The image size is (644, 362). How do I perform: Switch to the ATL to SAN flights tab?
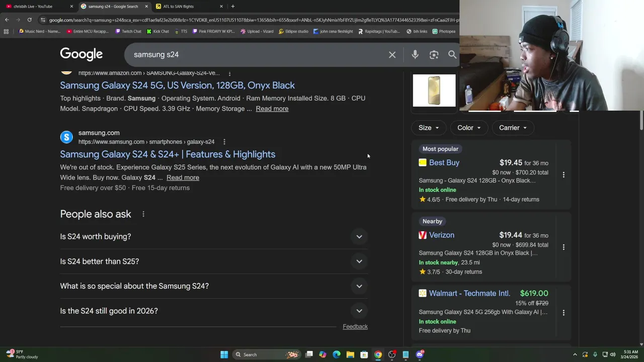pyautogui.click(x=186, y=7)
